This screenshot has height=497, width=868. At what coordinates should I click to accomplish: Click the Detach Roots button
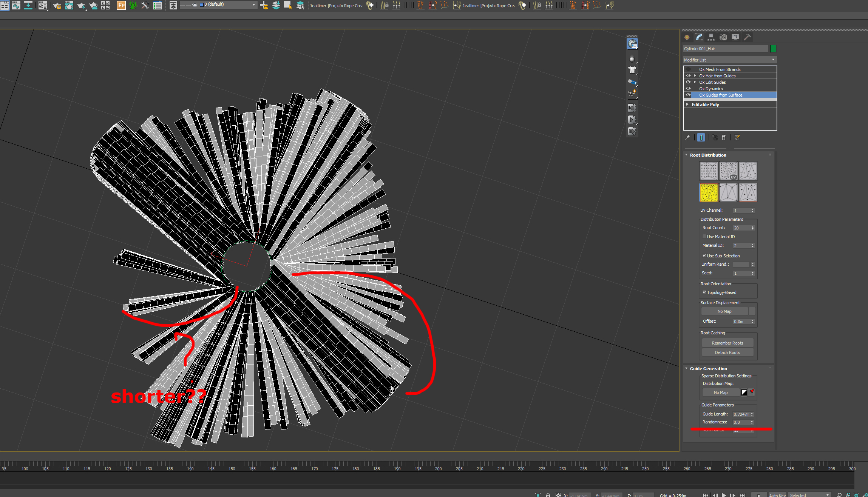click(x=727, y=352)
